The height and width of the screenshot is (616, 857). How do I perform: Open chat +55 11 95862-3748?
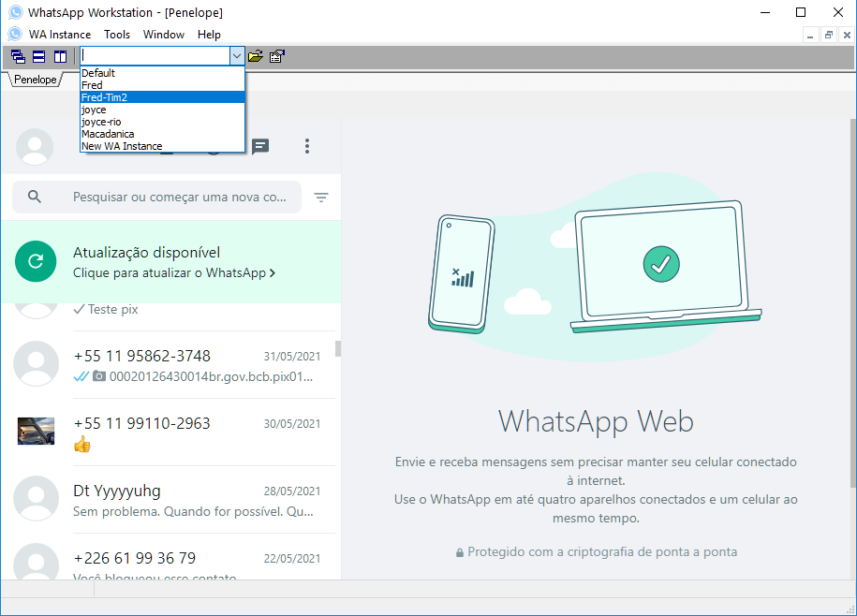pos(170,365)
